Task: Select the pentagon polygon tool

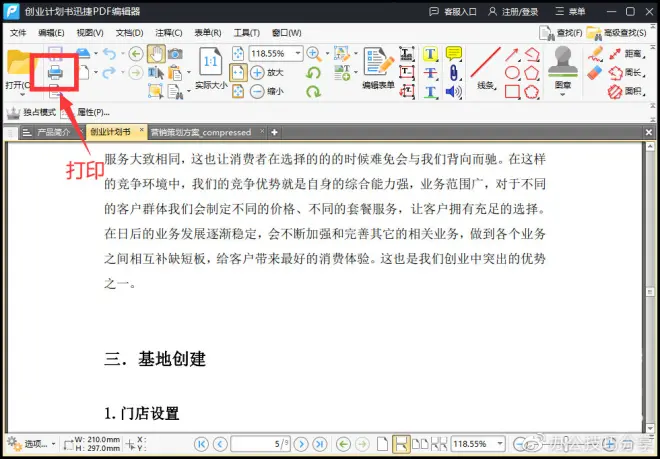Action: point(532,72)
